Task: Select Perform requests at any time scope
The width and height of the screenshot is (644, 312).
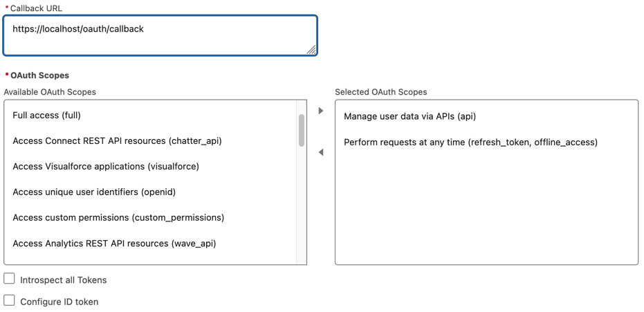Action: coord(470,143)
